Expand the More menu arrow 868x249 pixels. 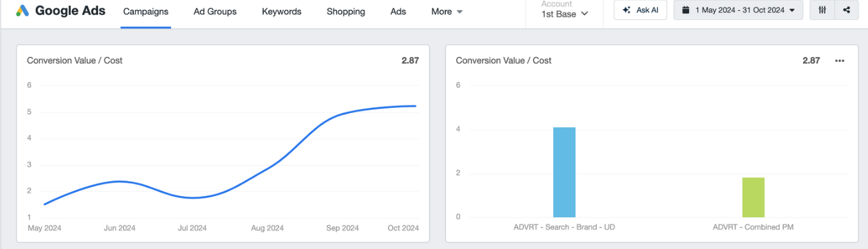(x=460, y=12)
